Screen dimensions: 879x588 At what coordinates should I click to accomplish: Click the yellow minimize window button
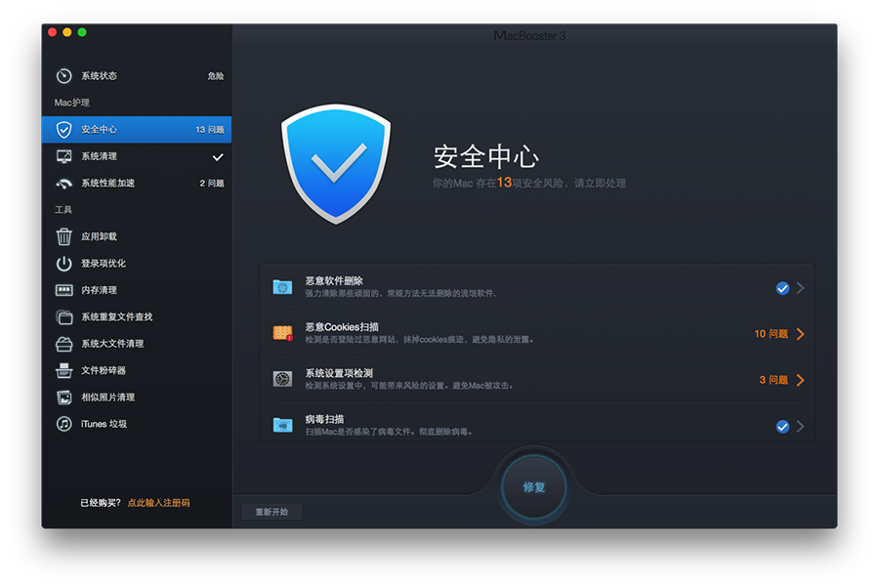pos(67,32)
